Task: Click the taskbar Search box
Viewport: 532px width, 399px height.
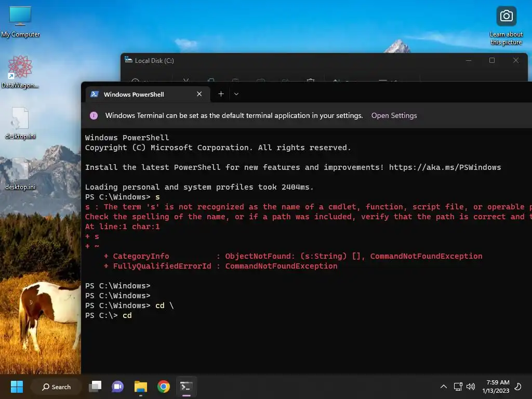Action: tap(56, 387)
